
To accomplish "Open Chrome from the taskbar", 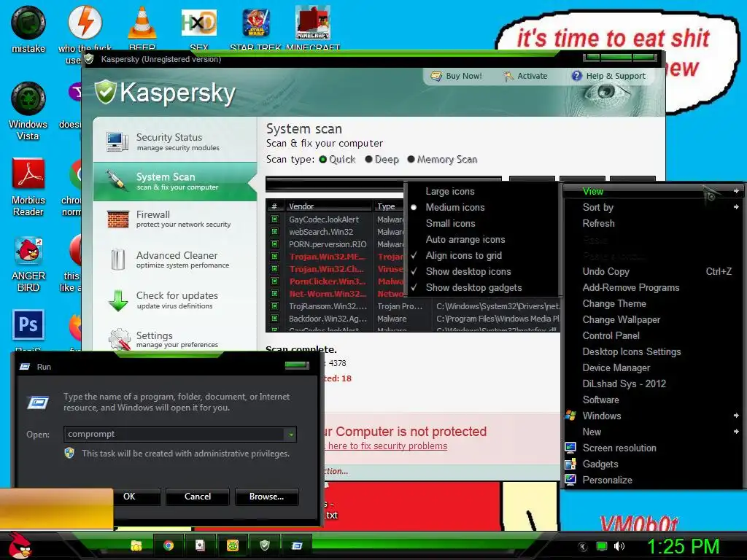I will pyautogui.click(x=169, y=545).
